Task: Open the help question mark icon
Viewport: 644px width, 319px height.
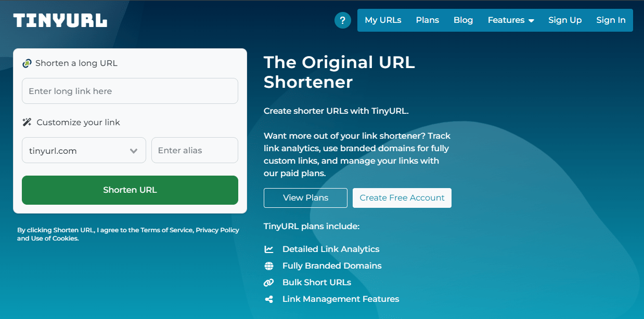Action: click(x=342, y=20)
